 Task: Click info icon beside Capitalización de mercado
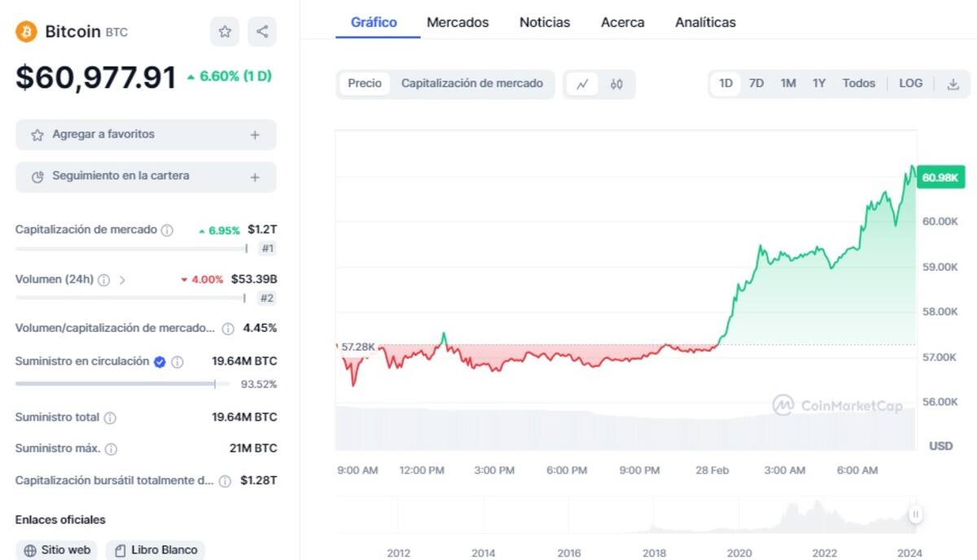(167, 230)
